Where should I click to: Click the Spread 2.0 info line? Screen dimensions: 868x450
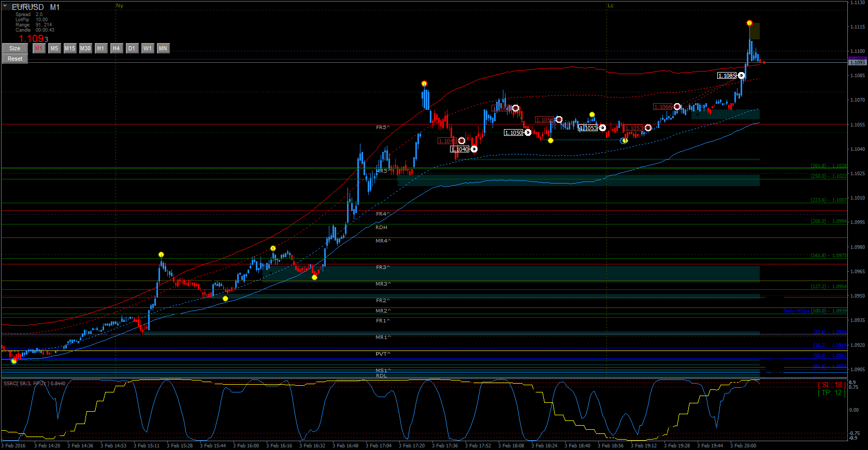(x=29, y=15)
